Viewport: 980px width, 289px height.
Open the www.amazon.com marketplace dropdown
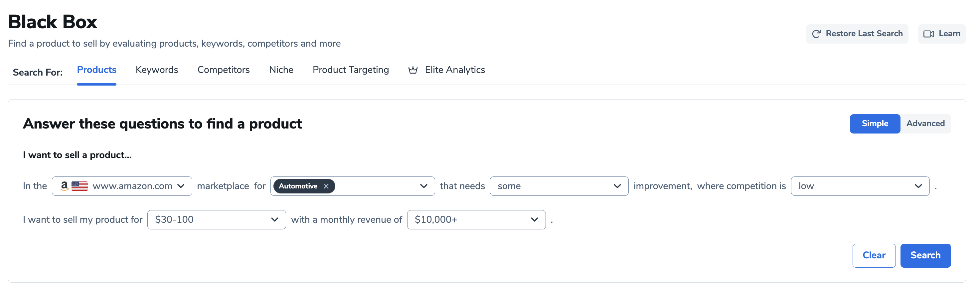tap(122, 186)
